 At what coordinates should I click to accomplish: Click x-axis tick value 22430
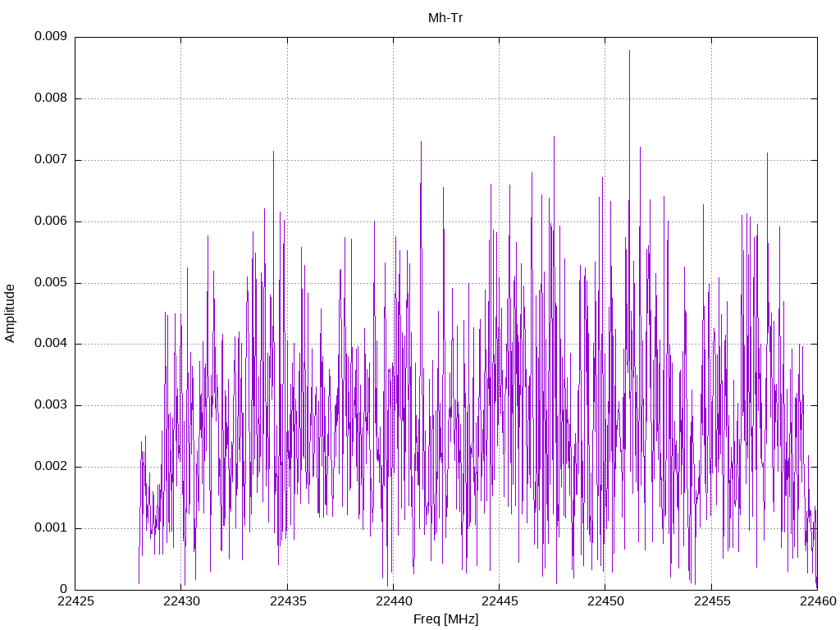pyautogui.click(x=181, y=601)
